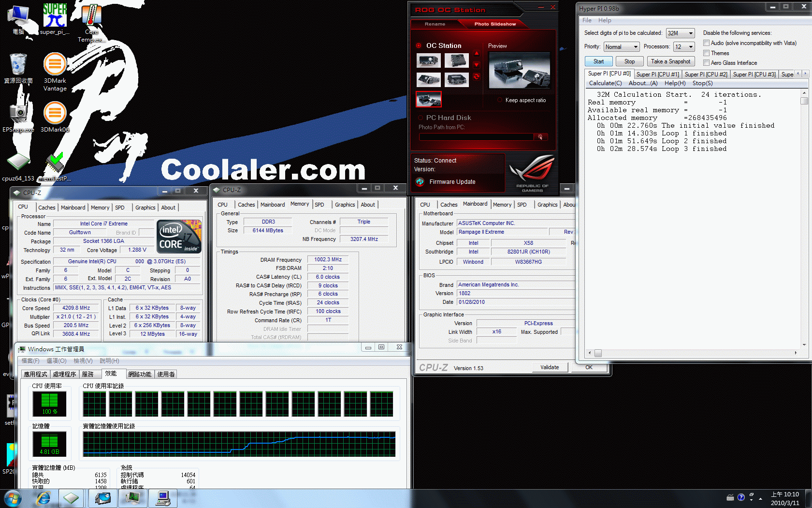Click Firmware Update link
Image resolution: width=812 pixels, height=508 pixels.
pyautogui.click(x=452, y=182)
